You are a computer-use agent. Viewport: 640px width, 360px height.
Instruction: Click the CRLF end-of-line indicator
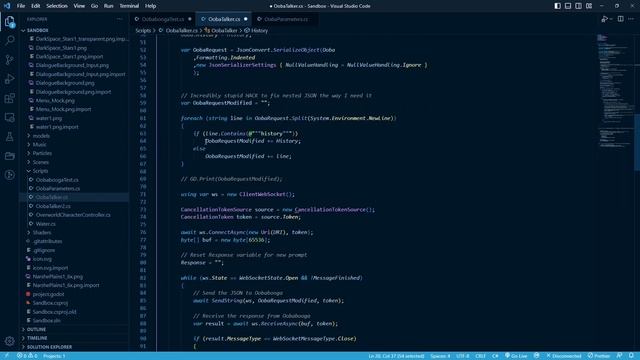[480, 356]
